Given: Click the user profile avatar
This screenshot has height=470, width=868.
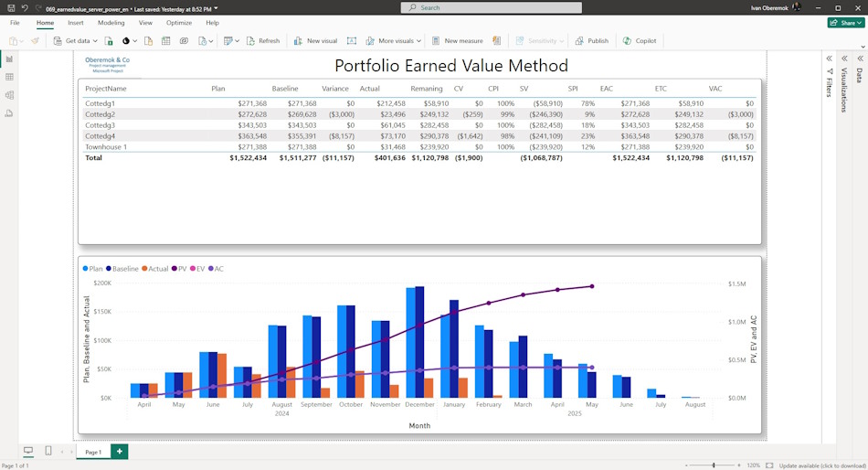Looking at the screenshot, I should [x=797, y=7].
